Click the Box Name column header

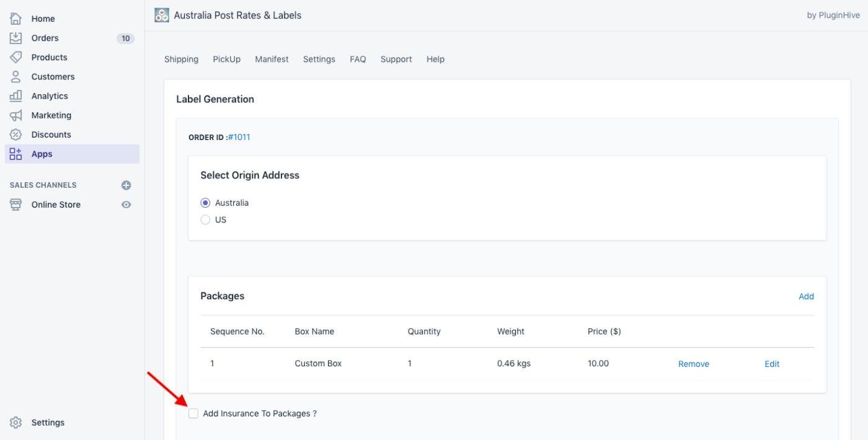click(314, 332)
